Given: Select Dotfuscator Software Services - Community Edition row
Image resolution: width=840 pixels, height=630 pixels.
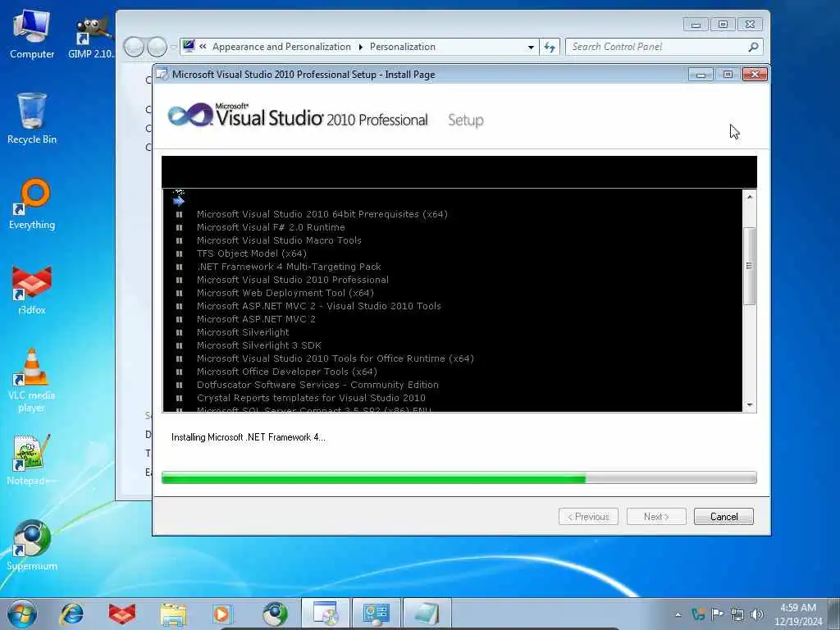Looking at the screenshot, I should [317, 385].
